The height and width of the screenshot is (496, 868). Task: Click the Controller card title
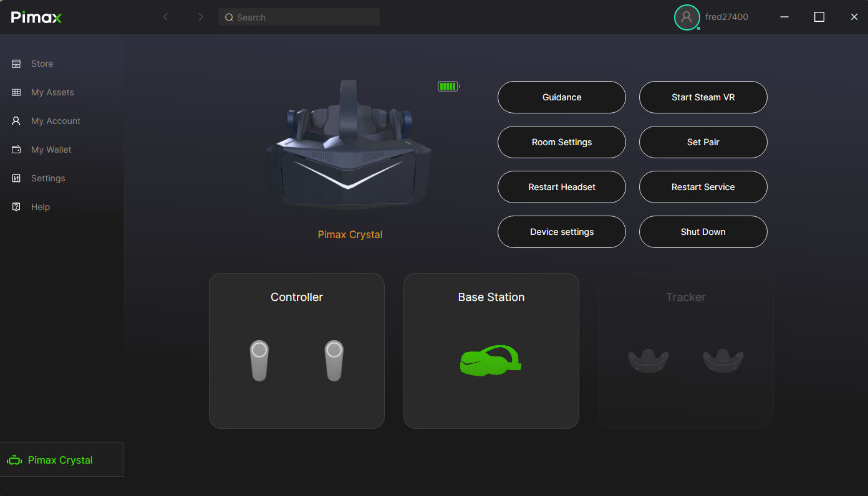(x=297, y=297)
